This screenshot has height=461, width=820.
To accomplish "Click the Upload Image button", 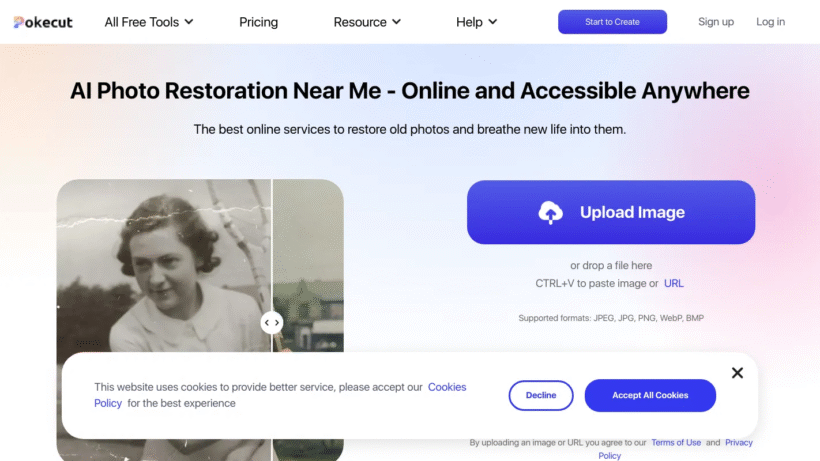I will (x=611, y=212).
